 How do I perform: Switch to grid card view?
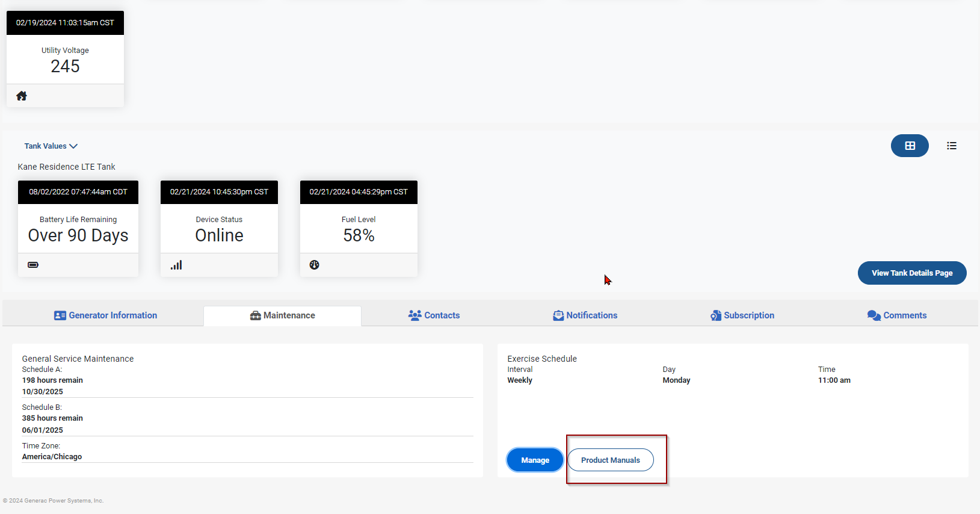pyautogui.click(x=910, y=146)
